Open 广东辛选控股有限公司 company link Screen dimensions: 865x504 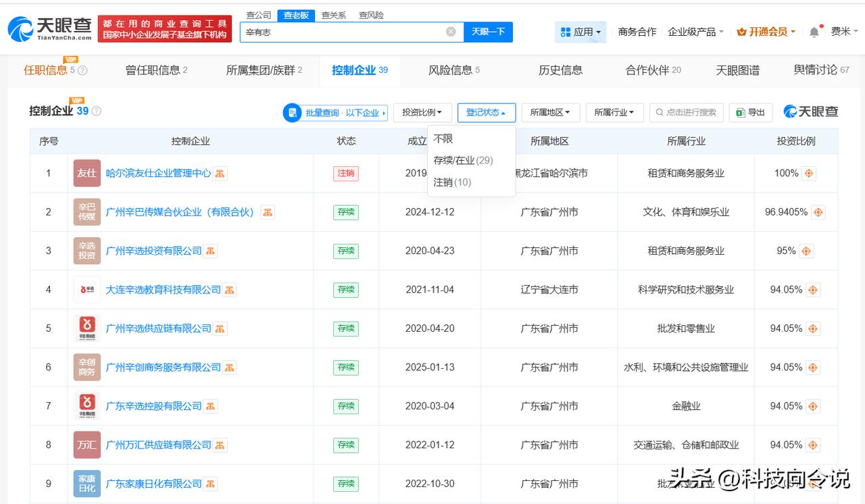tap(153, 406)
